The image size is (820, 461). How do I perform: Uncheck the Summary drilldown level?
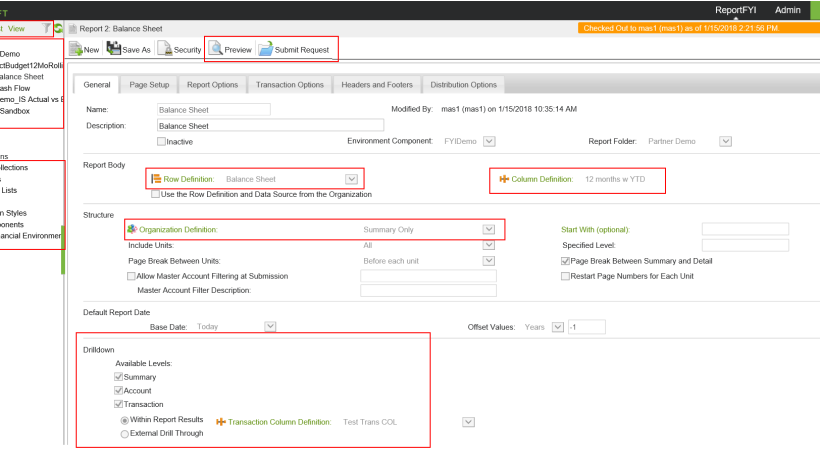[x=118, y=377]
